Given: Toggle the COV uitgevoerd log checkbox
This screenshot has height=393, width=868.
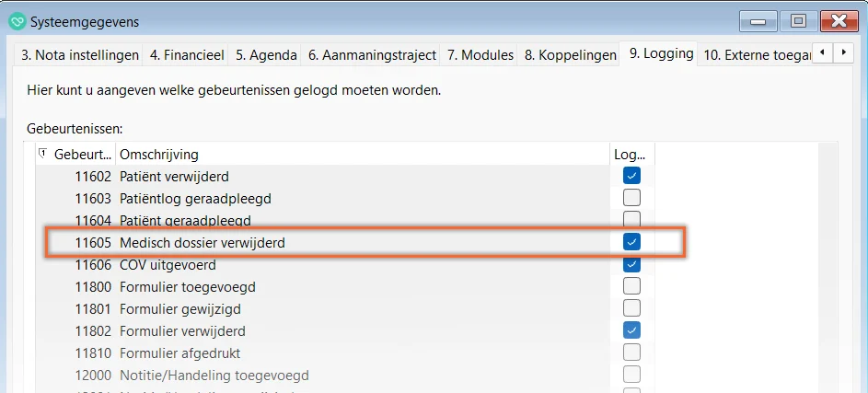Looking at the screenshot, I should click(x=631, y=264).
